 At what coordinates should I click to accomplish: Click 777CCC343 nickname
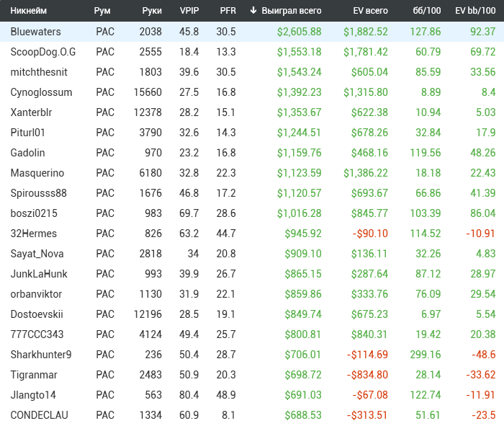(x=37, y=334)
